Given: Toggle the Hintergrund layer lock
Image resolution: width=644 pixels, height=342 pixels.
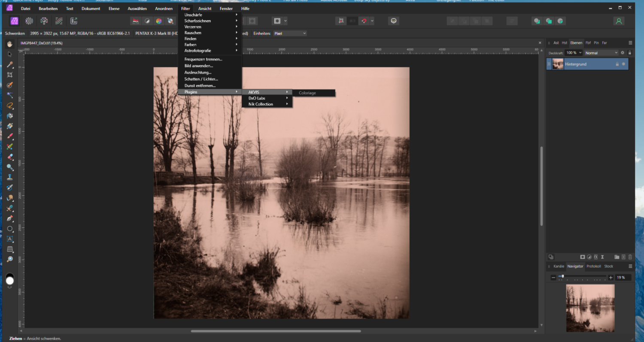Looking at the screenshot, I should coord(617,64).
